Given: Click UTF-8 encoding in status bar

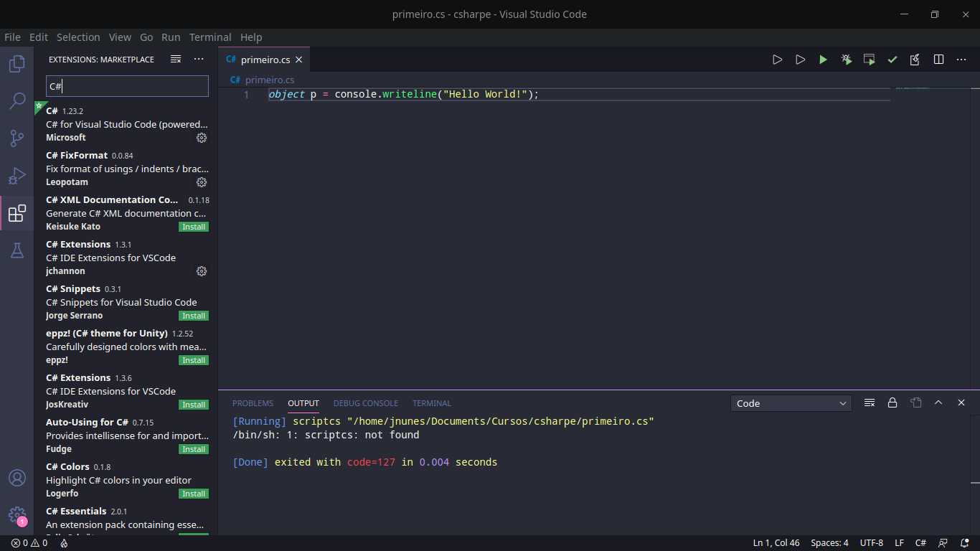Looking at the screenshot, I should 872,543.
